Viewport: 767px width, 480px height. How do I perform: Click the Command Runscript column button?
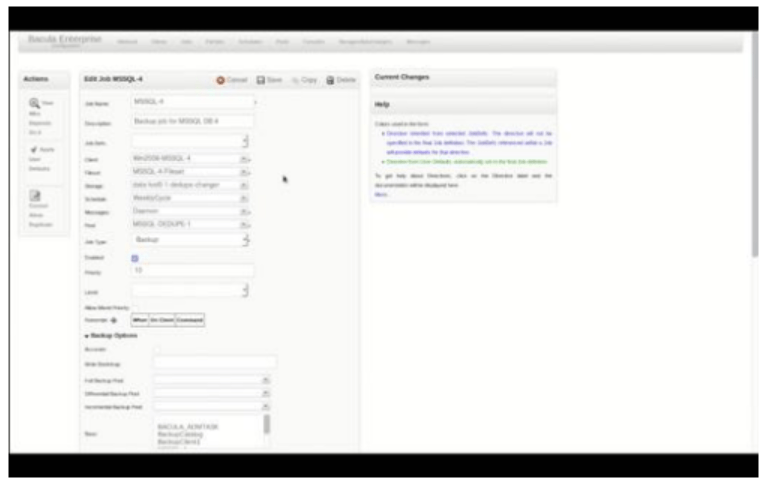tap(190, 320)
